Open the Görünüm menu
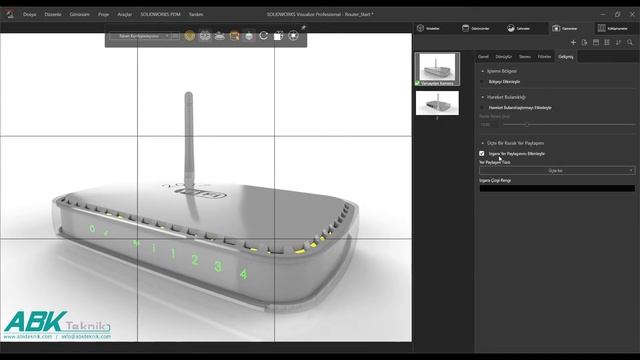640x360 pixels. (x=79, y=14)
